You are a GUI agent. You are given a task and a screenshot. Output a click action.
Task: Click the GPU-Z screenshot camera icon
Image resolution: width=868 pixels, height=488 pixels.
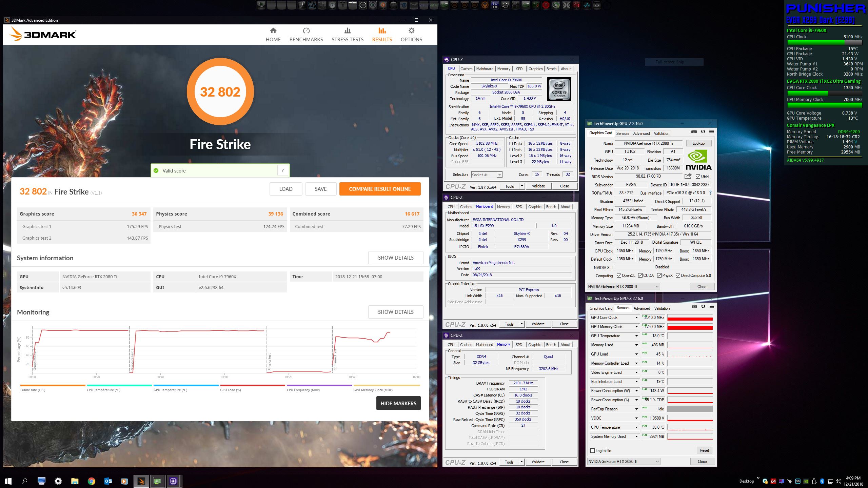click(x=694, y=132)
